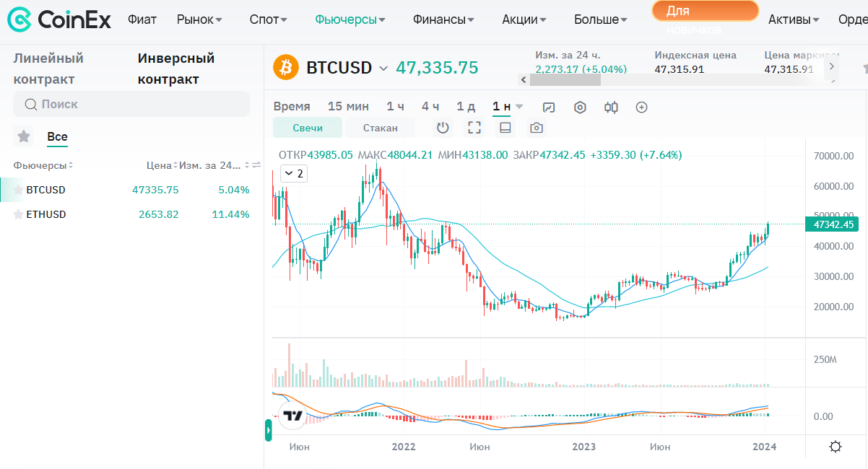Click the power icon beside Стакан
The height and width of the screenshot is (469, 868).
tap(443, 128)
